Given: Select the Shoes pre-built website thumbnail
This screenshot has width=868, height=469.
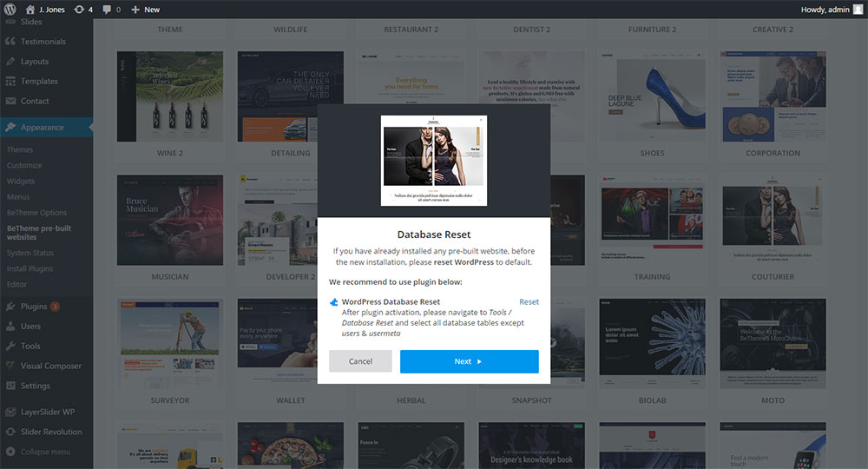Looking at the screenshot, I should 652,96.
